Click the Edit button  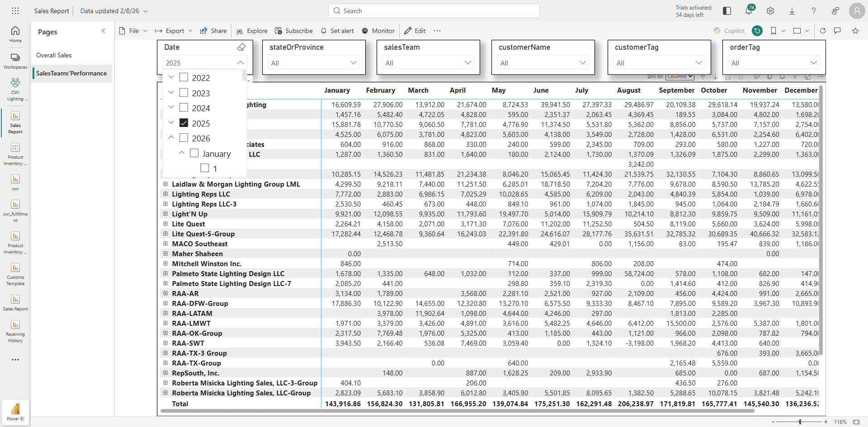click(415, 31)
